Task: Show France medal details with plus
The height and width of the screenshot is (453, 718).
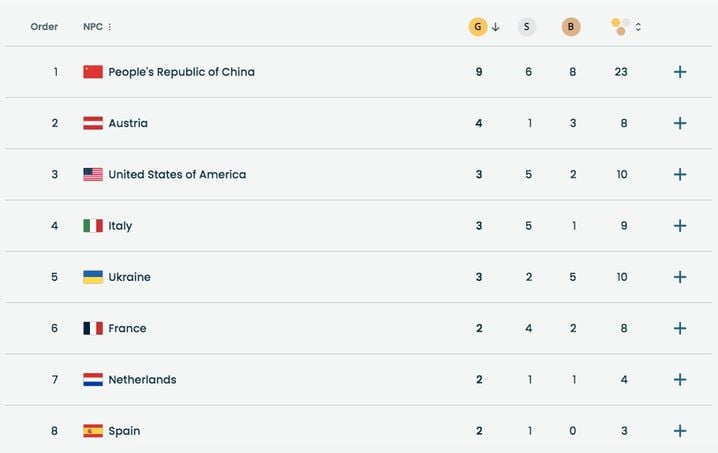Action: [680, 328]
